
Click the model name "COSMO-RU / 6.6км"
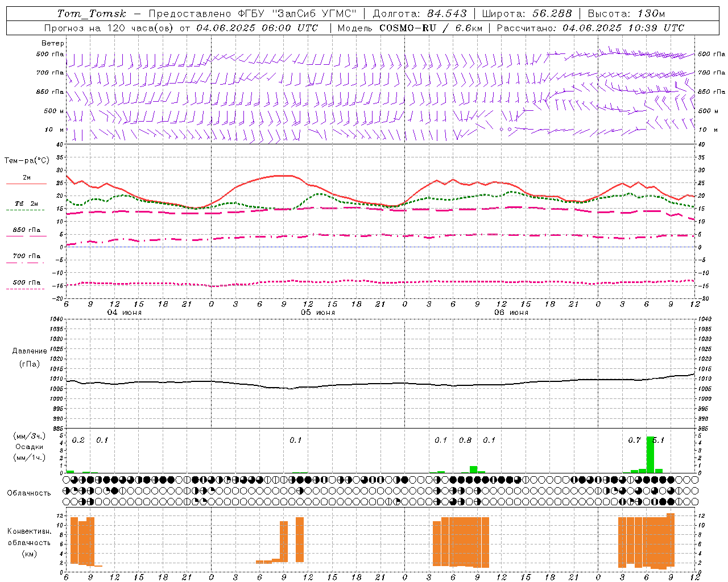point(431,28)
